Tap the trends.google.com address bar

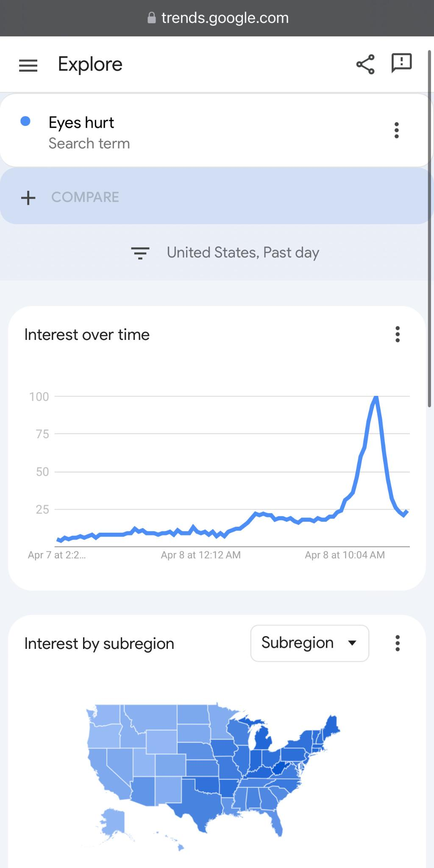tap(217, 18)
